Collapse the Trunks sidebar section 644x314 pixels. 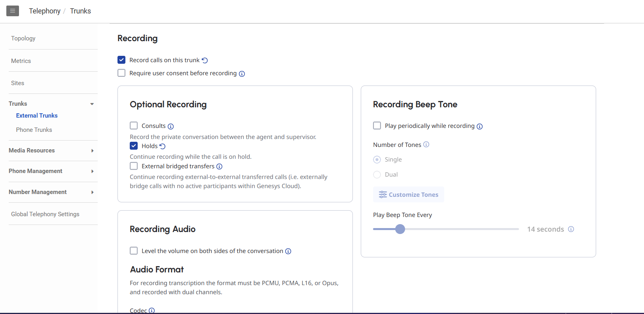(x=92, y=104)
